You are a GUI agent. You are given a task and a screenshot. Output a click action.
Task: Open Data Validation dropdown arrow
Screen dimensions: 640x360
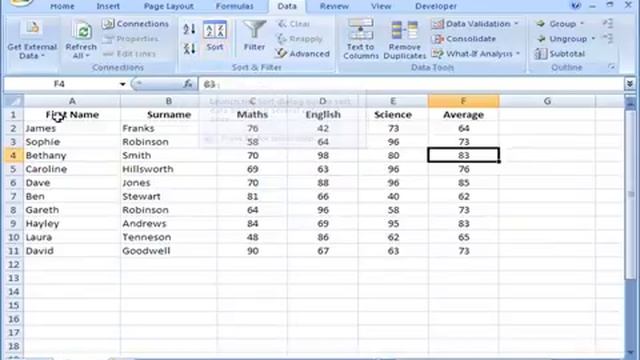(x=516, y=24)
